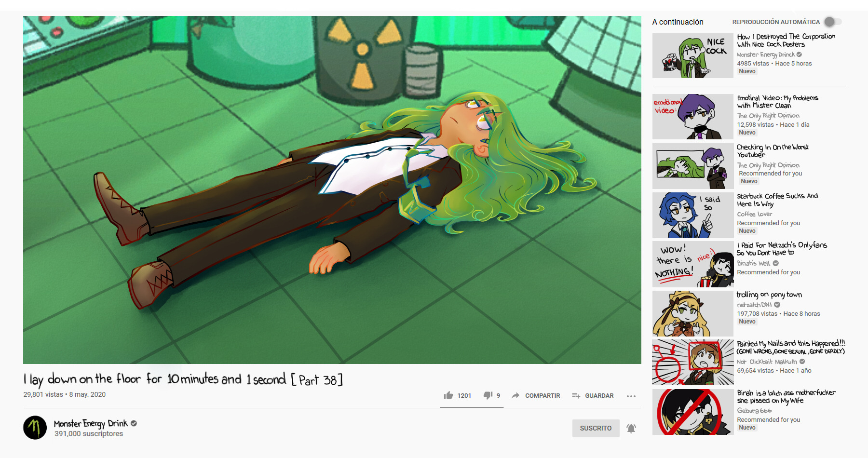Open the Starbuck Coffee Sucks video title
Viewport: 868px width, 458px height.
point(777,200)
